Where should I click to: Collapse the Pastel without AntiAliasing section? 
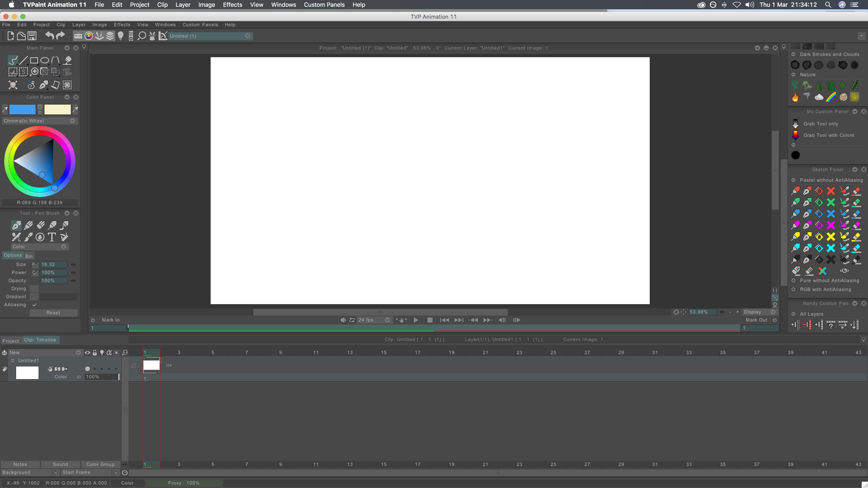(794, 180)
